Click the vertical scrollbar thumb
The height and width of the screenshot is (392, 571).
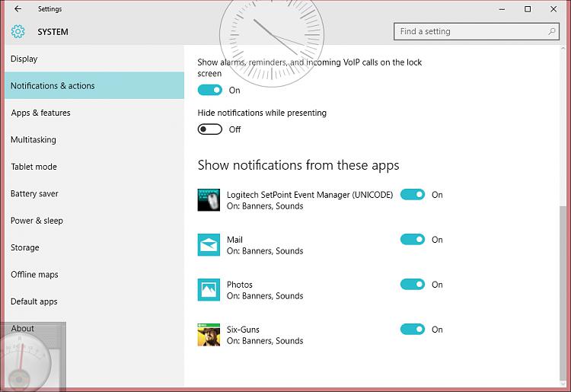tap(563, 293)
